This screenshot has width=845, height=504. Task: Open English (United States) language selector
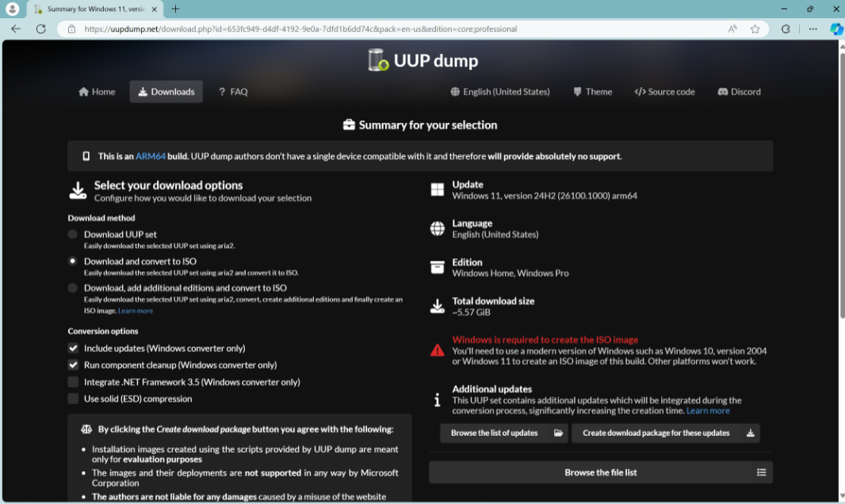[x=500, y=92]
